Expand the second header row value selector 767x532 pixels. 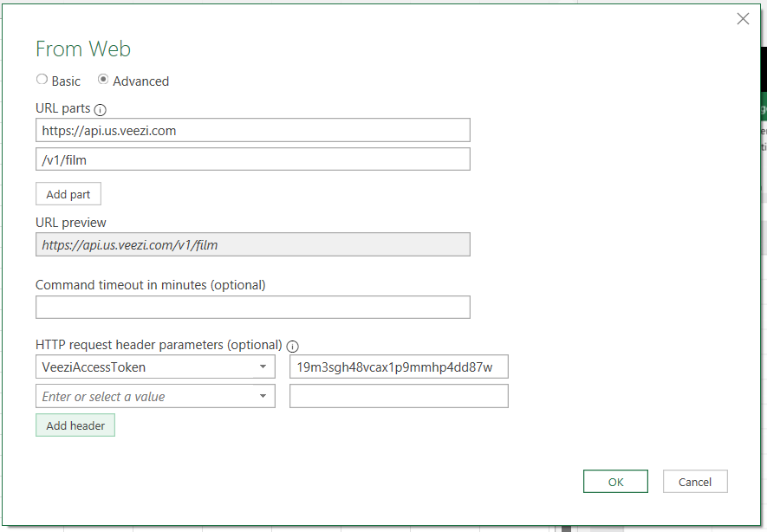pyautogui.click(x=263, y=395)
